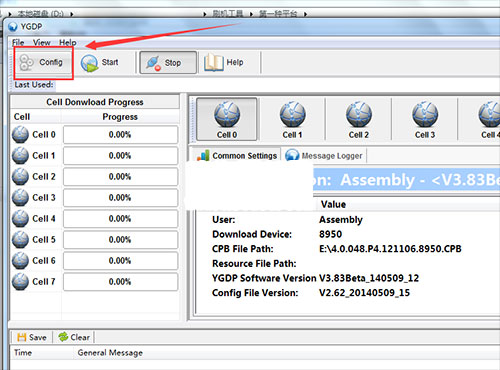Viewport: 500px width, 370px height.
Task: Click the Cell 2 icon in progress list
Action: click(20, 177)
